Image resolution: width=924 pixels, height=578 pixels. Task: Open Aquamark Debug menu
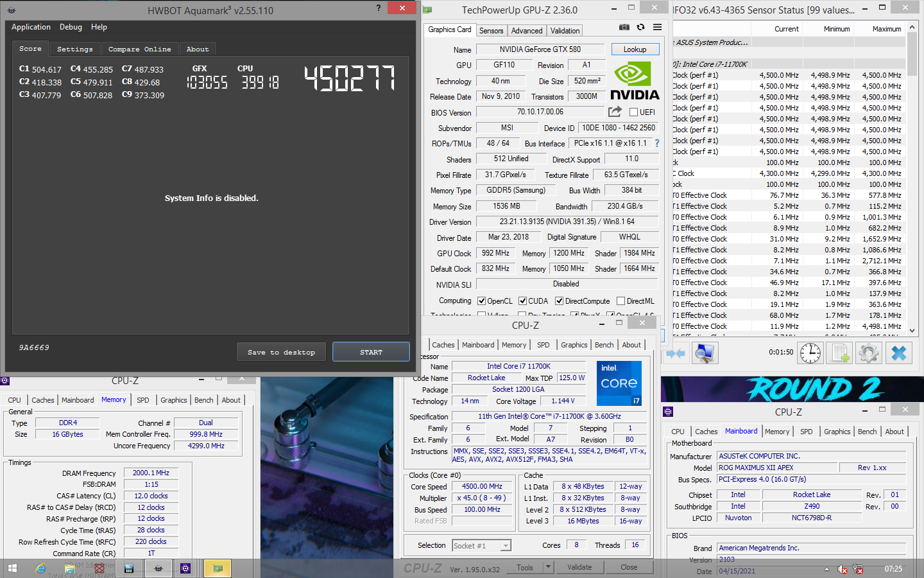[71, 27]
